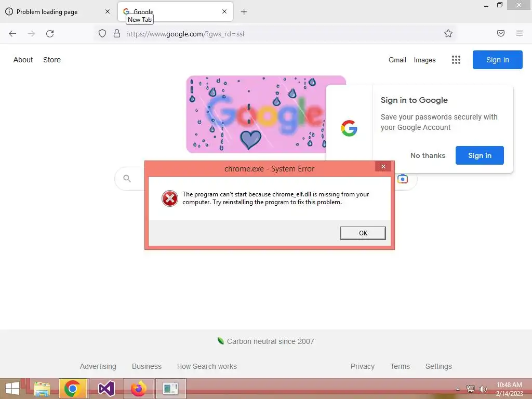Click the network tray icon

click(x=470, y=389)
